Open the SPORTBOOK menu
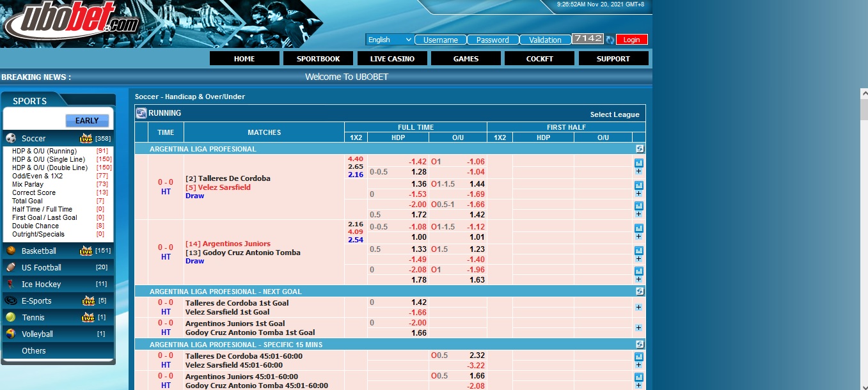The width and height of the screenshot is (868, 390). (x=319, y=58)
